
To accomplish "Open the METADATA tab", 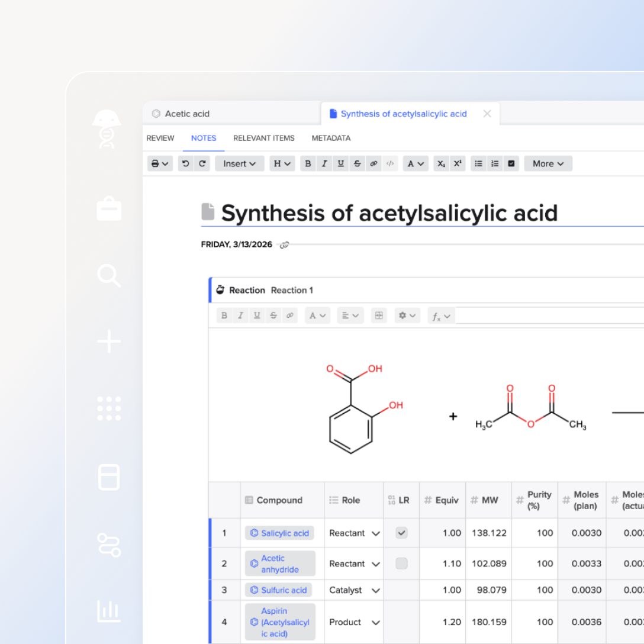I will (331, 138).
